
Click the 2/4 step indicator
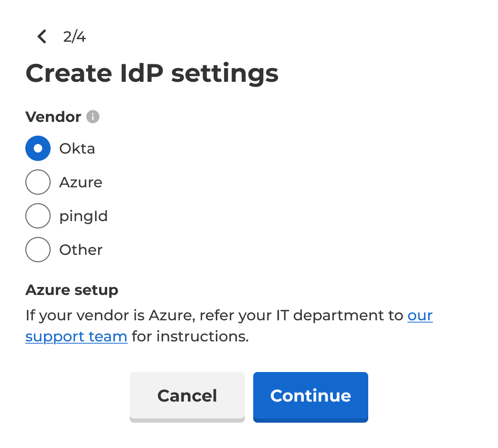click(74, 36)
